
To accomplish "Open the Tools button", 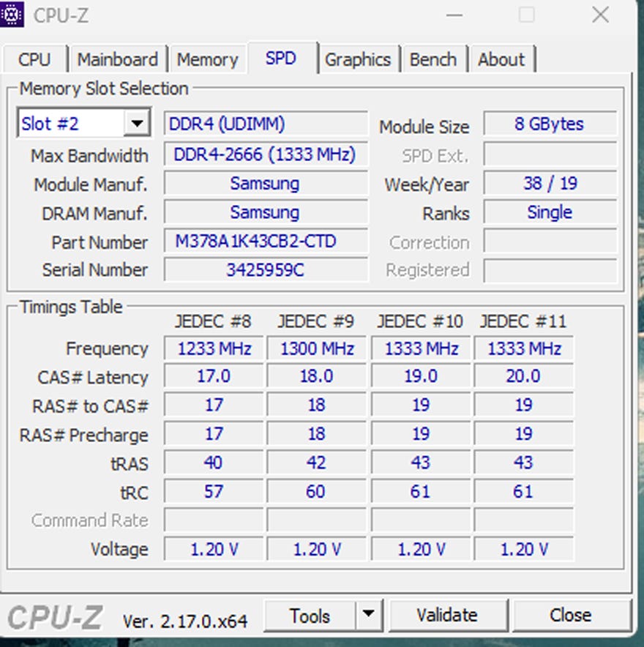I will [x=310, y=616].
